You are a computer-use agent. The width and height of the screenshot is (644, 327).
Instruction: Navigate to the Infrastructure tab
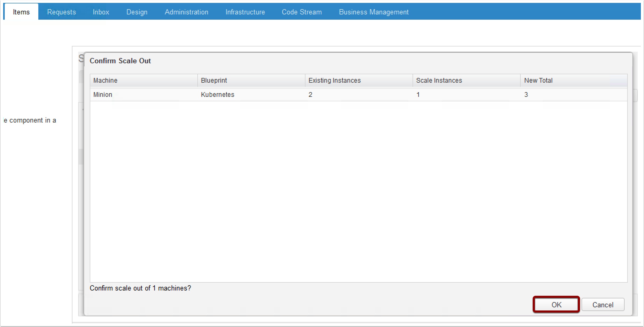[245, 12]
